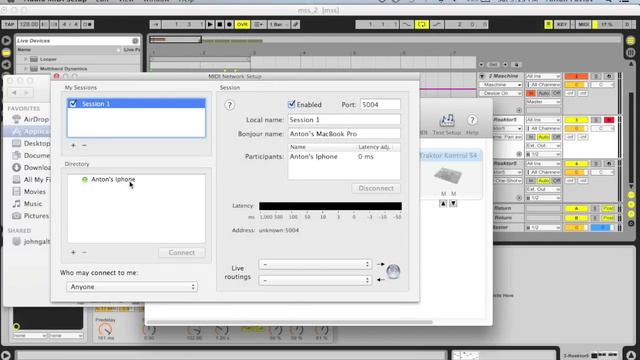Click the Record button in Ableton transport
Screen dimensions: 640x360
(229, 24)
